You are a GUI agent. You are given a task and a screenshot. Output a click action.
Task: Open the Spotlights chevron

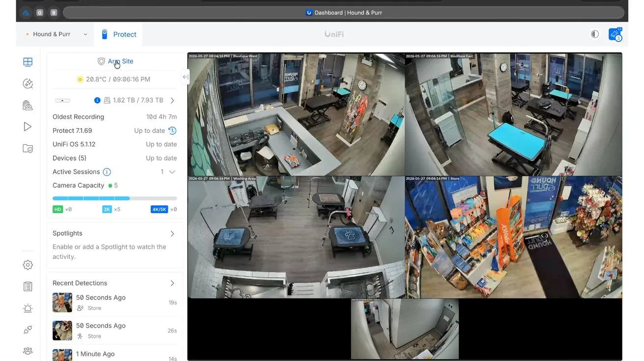[x=172, y=234]
